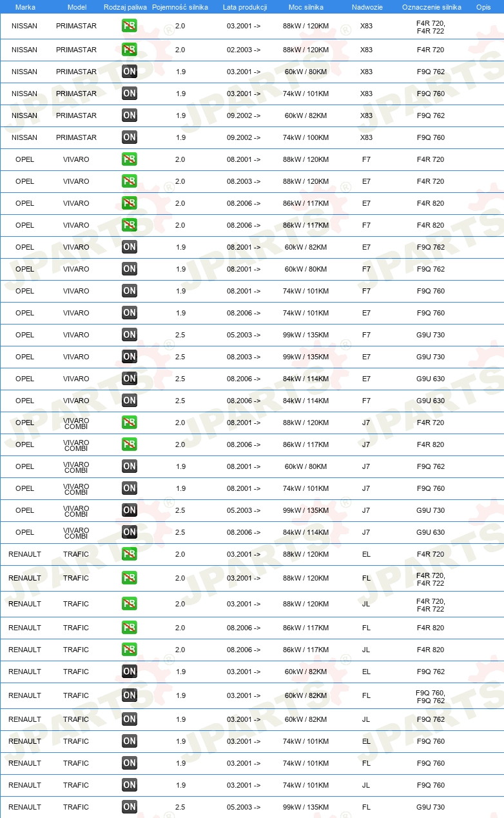Click ON icon for Opel Vivaro 60kW / 82KM E7
Viewport: 504px width, 818px height.
130,247
